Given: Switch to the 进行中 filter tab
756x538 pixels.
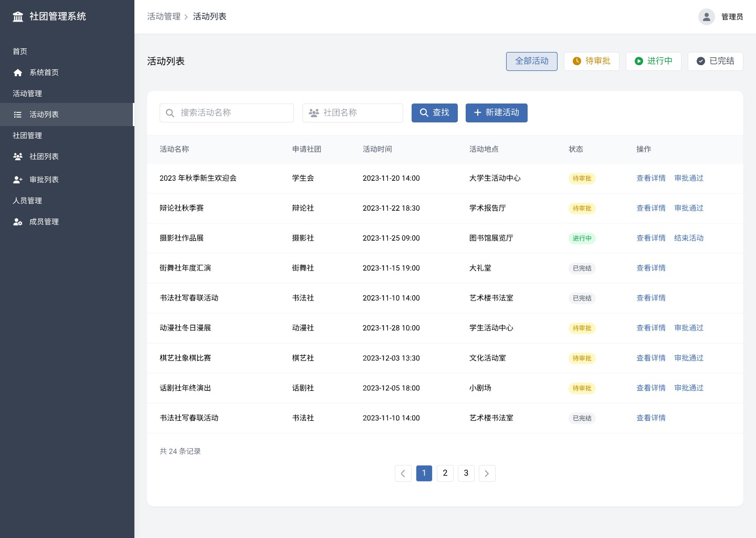Looking at the screenshot, I should click(x=653, y=61).
